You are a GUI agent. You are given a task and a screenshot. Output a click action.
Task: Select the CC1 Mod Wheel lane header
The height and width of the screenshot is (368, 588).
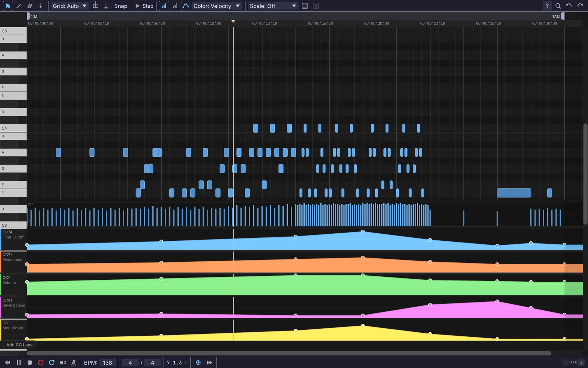tap(14, 330)
